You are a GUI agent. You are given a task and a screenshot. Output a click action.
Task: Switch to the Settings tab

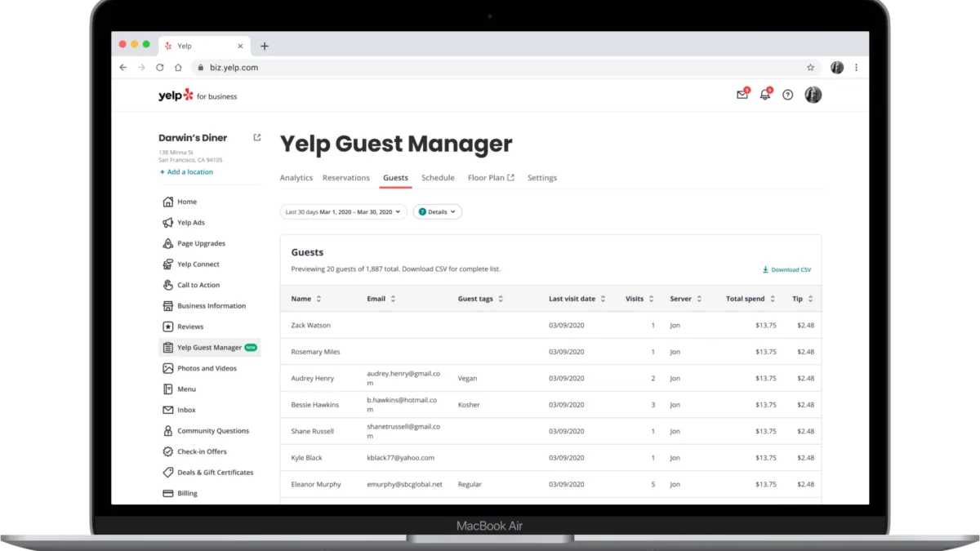(542, 178)
